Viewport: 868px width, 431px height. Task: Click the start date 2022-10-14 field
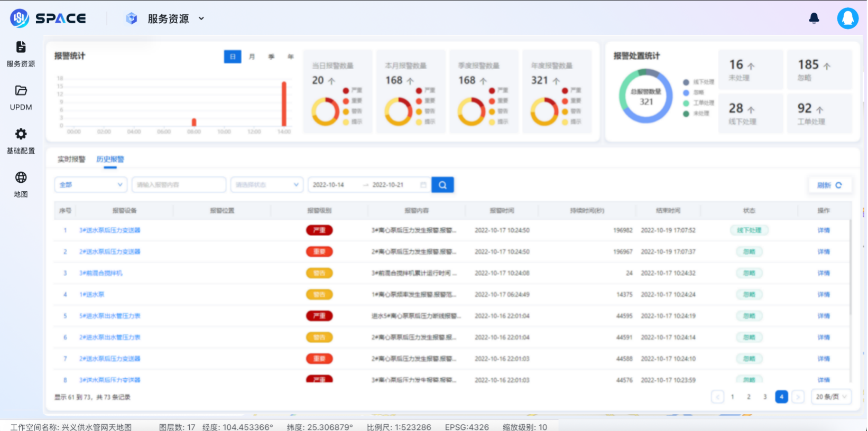[328, 185]
